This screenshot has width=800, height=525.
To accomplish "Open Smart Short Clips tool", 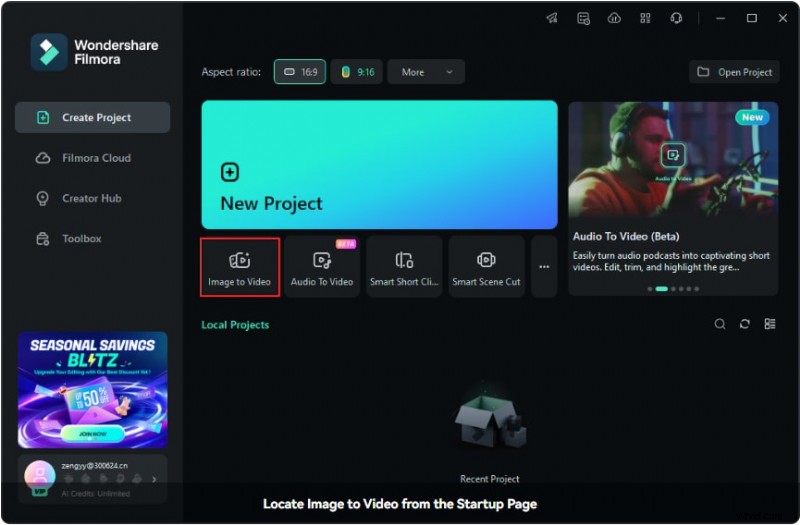I will (x=403, y=267).
